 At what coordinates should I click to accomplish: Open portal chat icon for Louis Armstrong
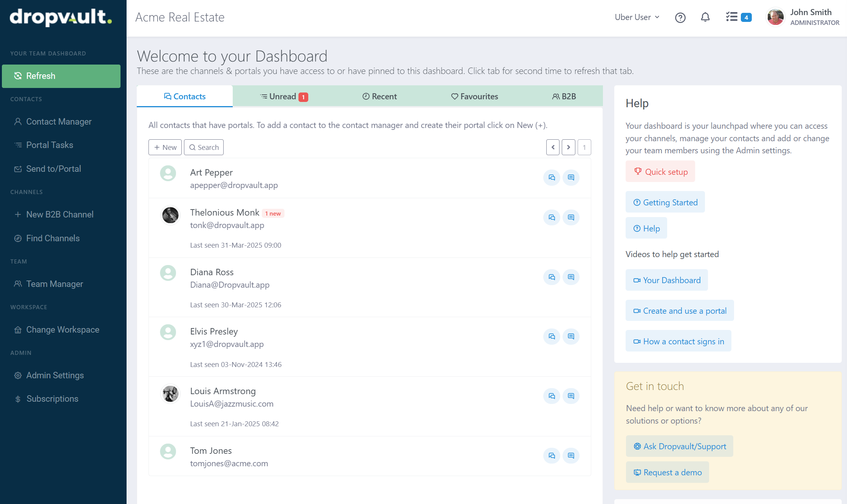552,396
